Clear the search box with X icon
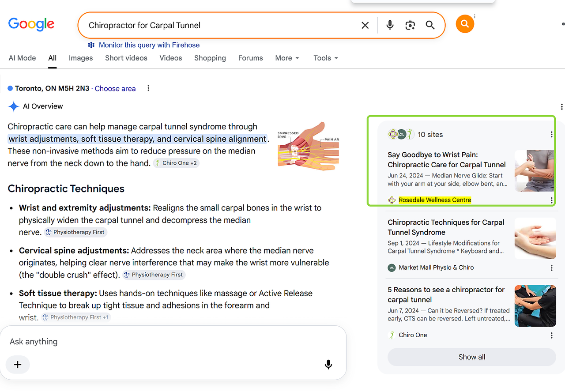This screenshot has width=565, height=392. pos(365,26)
